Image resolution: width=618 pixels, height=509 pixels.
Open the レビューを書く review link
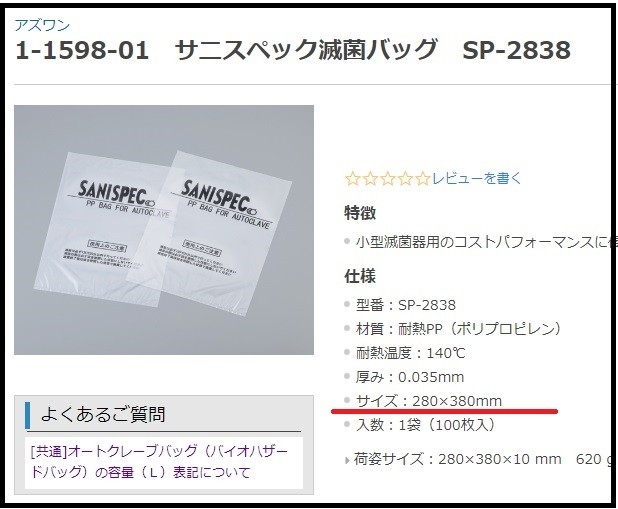(x=477, y=179)
